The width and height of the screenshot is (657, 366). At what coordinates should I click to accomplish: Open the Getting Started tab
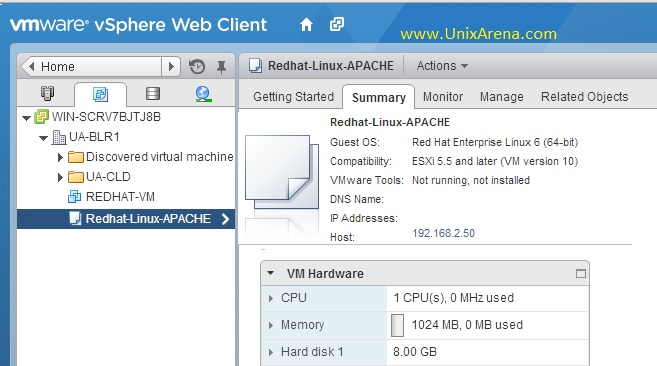click(x=293, y=97)
